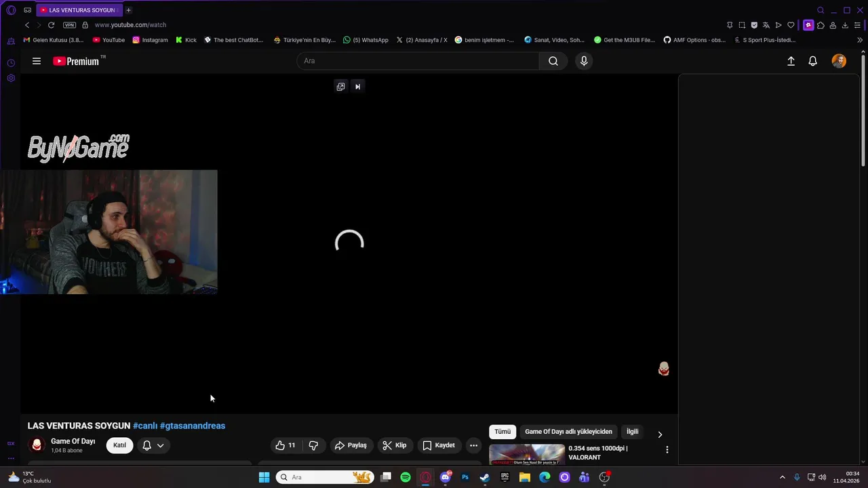
Task: Open Windows Start menu
Action: pos(264,477)
